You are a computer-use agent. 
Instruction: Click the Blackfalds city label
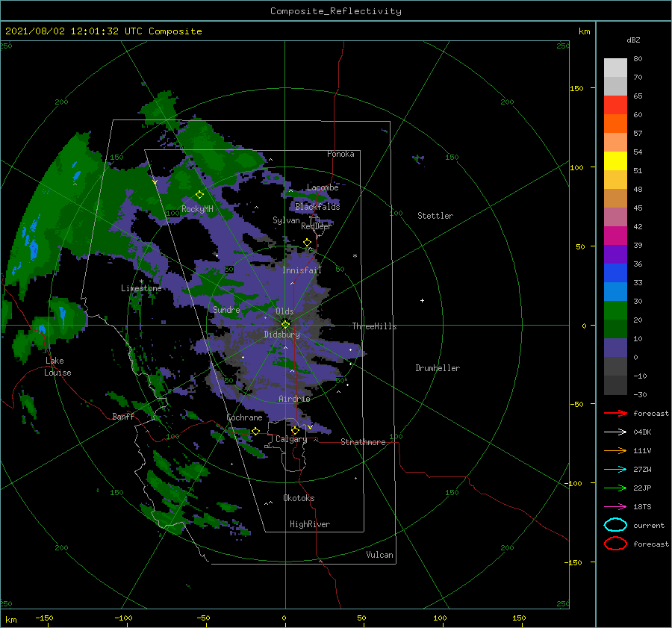317,207
